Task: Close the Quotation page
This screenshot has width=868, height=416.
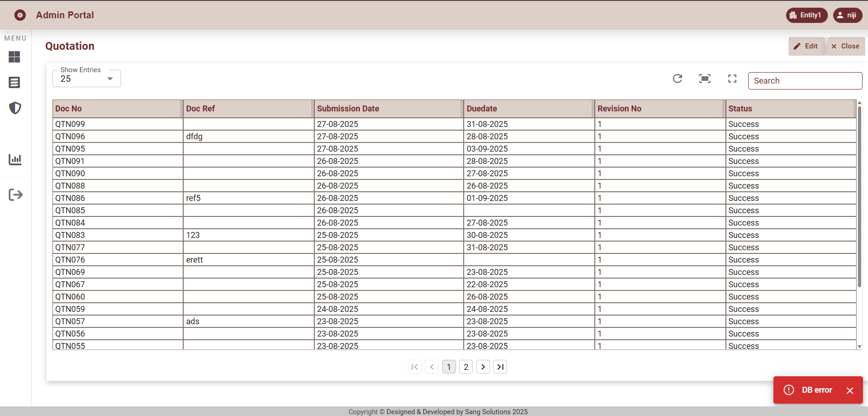Action: (846, 46)
